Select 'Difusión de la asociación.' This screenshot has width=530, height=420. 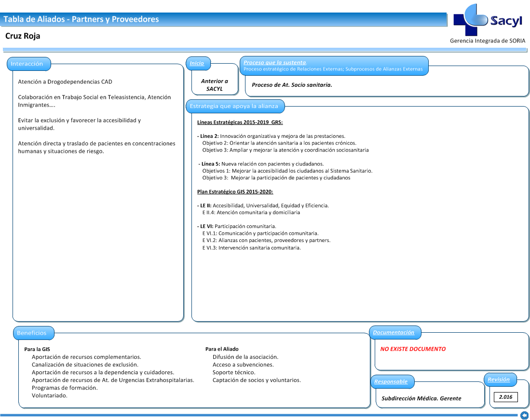pyautogui.click(x=245, y=357)
